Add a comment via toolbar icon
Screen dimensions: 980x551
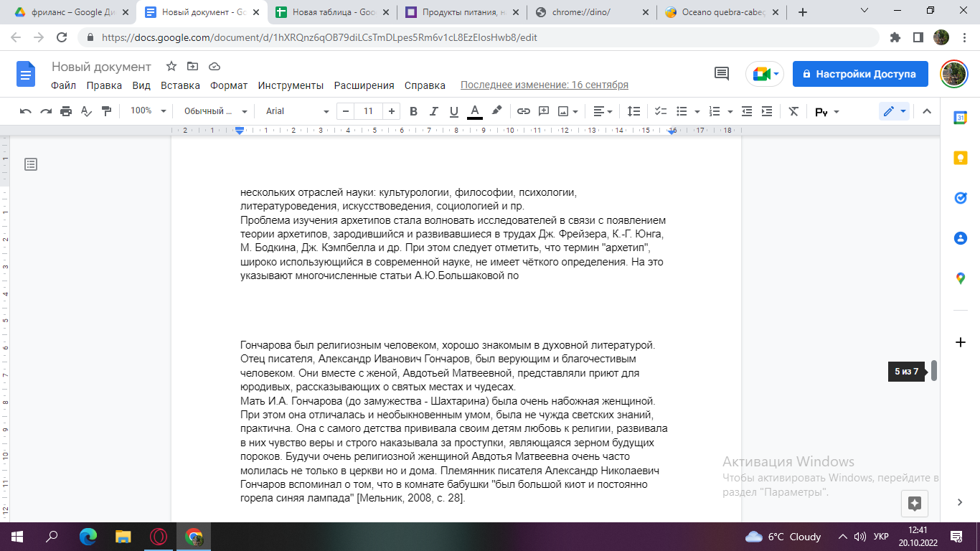coord(544,111)
